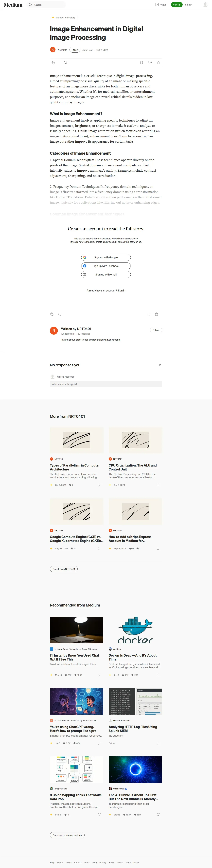The image size is (212, 868).
Task: Share the story using the share icon
Action: click(x=158, y=62)
